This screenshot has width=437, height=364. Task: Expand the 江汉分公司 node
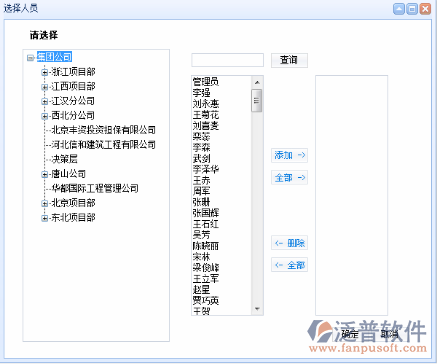[44, 101]
